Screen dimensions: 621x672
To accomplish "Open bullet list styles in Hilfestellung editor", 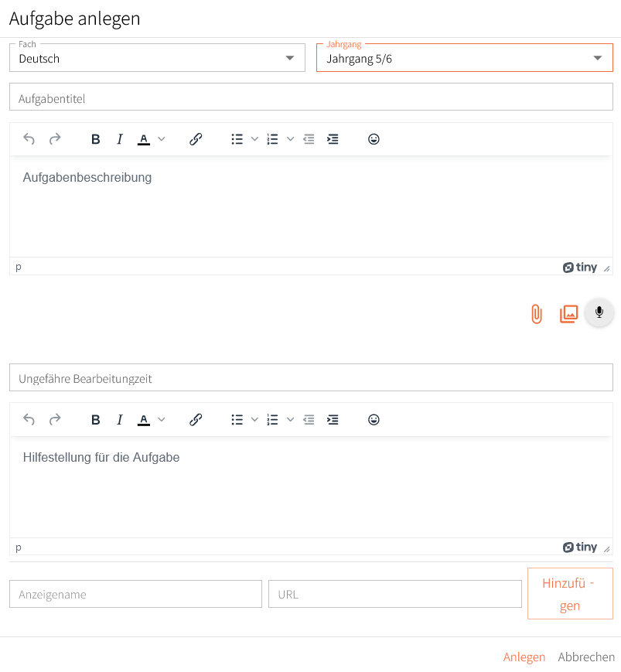I will [254, 420].
